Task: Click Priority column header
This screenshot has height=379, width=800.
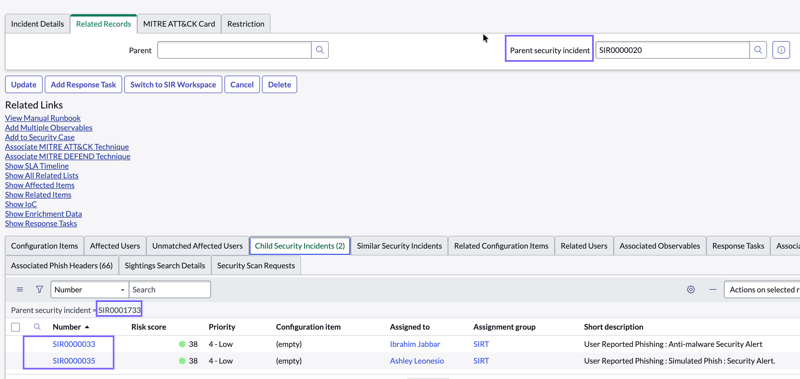Action: (222, 327)
